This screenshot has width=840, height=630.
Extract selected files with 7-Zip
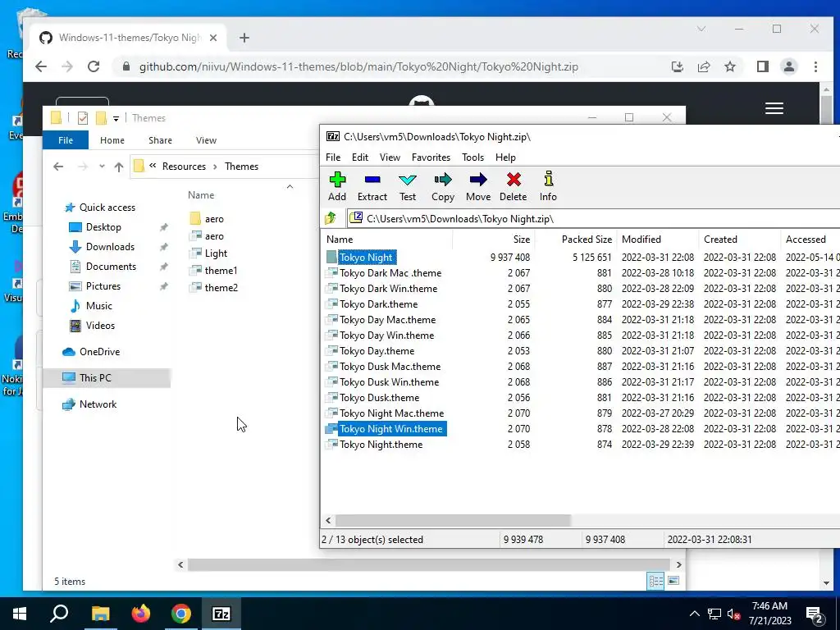click(372, 186)
